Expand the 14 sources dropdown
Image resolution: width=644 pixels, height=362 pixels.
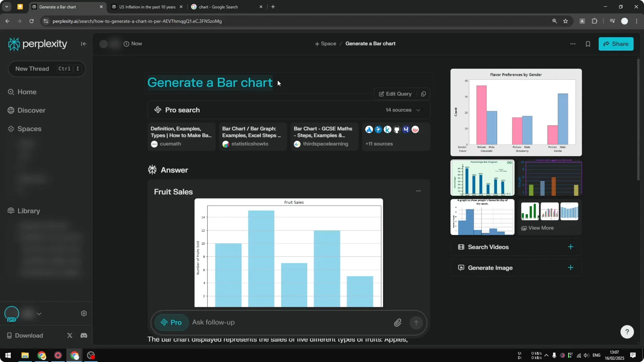click(418, 110)
